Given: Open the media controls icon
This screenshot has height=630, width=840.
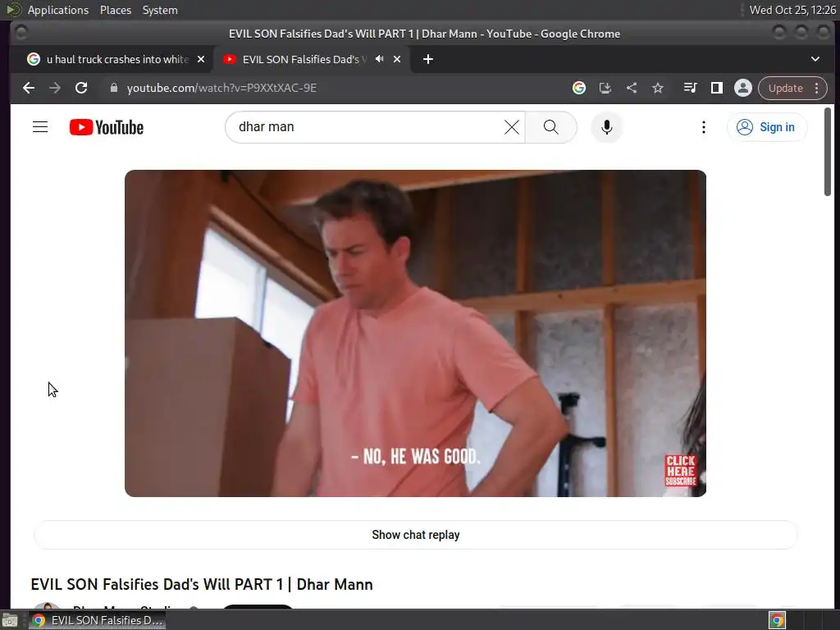Looking at the screenshot, I should coord(690,88).
